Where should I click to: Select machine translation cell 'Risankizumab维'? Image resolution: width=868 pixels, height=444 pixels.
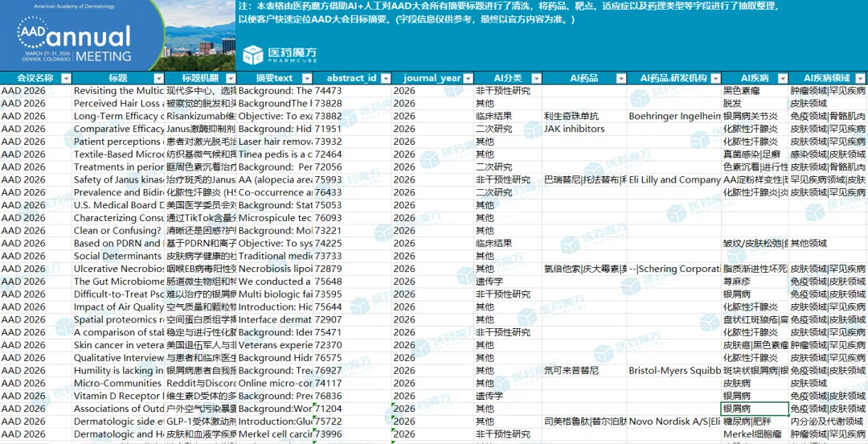click(x=201, y=116)
